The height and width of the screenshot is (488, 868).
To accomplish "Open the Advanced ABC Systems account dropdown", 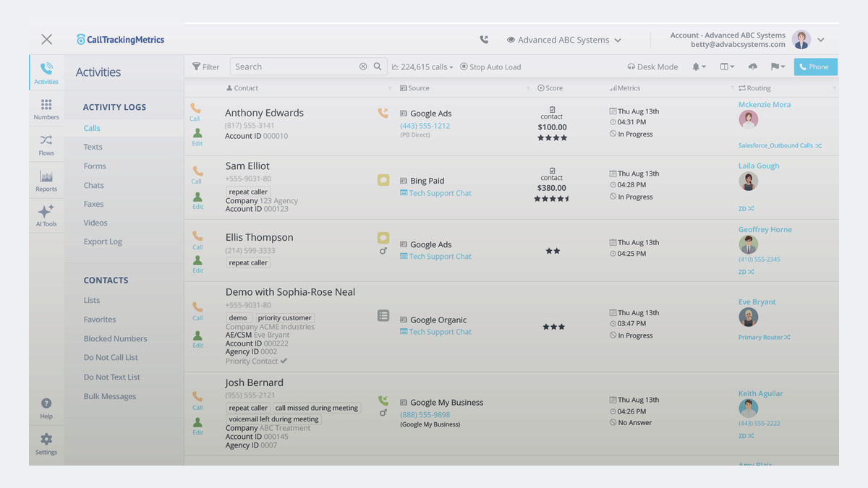I will (564, 40).
